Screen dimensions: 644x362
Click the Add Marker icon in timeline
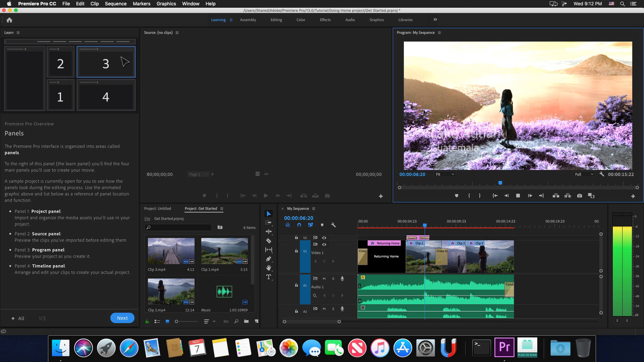pos(322,225)
